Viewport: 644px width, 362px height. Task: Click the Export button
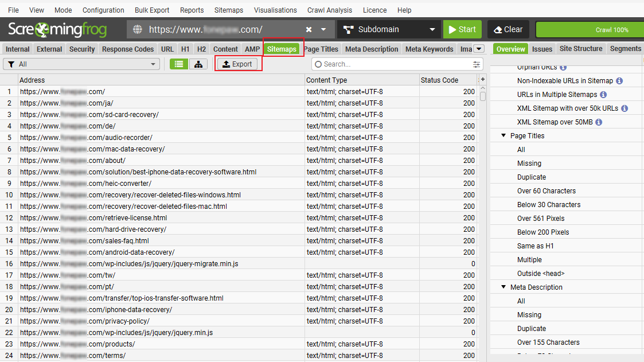click(237, 64)
